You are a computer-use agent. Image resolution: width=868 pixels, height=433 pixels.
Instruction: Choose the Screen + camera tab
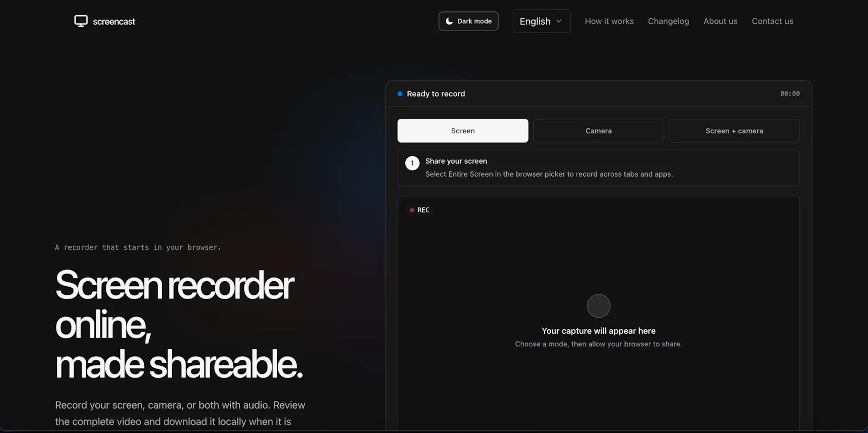tap(734, 131)
